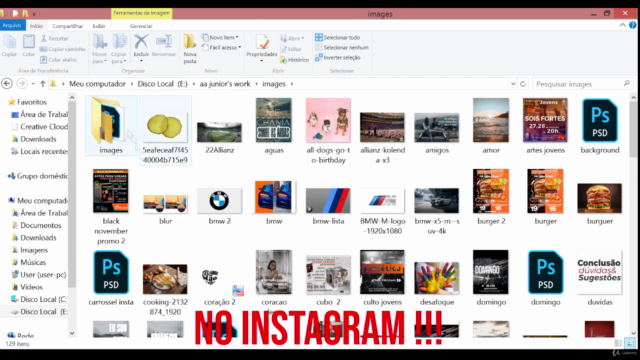640x360 pixels.
Task: Open the Fácil acesso dropdown
Action: (221, 47)
